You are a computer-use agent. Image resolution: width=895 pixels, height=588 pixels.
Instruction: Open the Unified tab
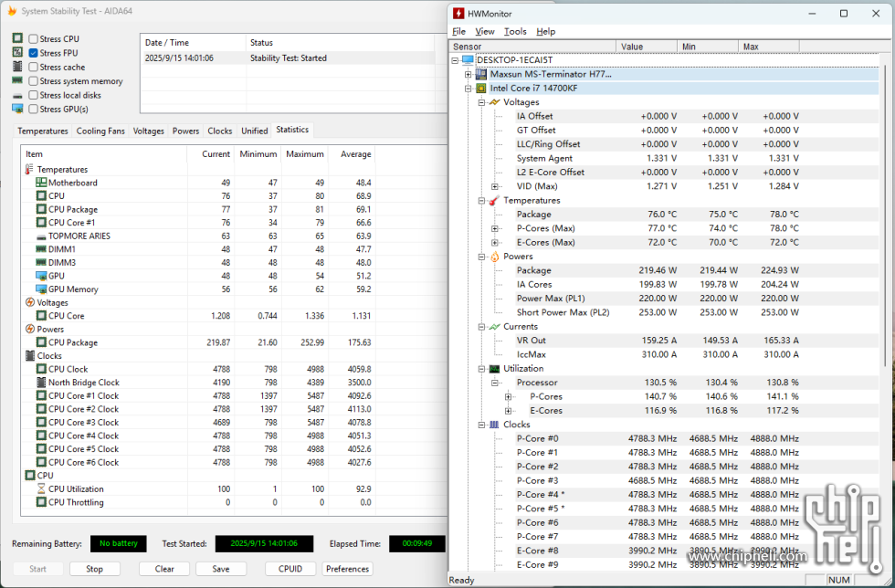coord(255,131)
